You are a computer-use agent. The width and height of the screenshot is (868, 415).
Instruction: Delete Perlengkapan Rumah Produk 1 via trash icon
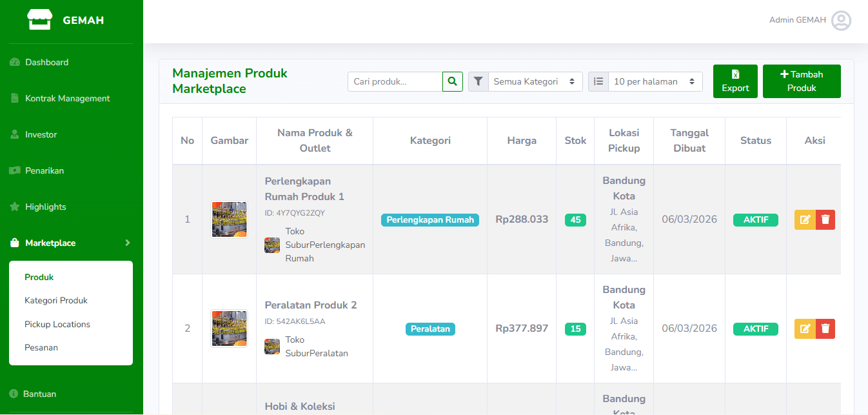(x=825, y=219)
